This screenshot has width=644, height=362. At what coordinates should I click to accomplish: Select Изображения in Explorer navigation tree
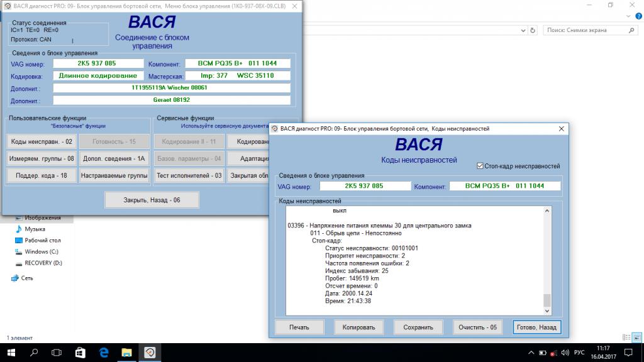pos(43,217)
